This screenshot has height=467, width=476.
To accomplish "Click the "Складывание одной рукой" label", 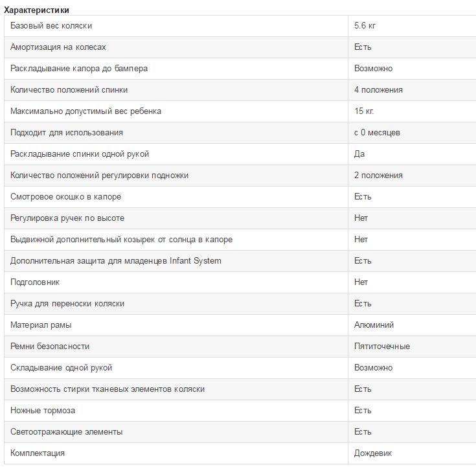I will (x=61, y=368).
